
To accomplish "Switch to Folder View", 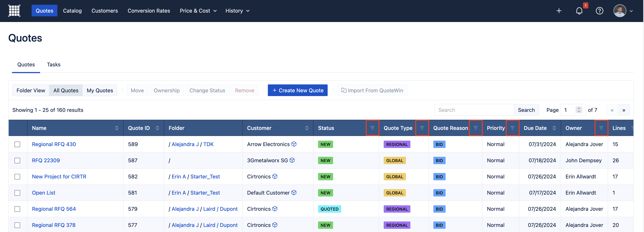I will tap(31, 90).
